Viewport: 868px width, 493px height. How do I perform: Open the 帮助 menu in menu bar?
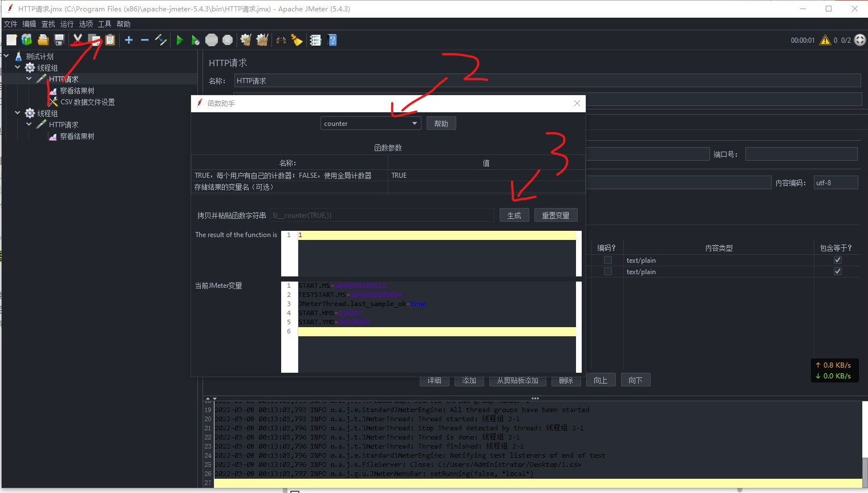(123, 24)
